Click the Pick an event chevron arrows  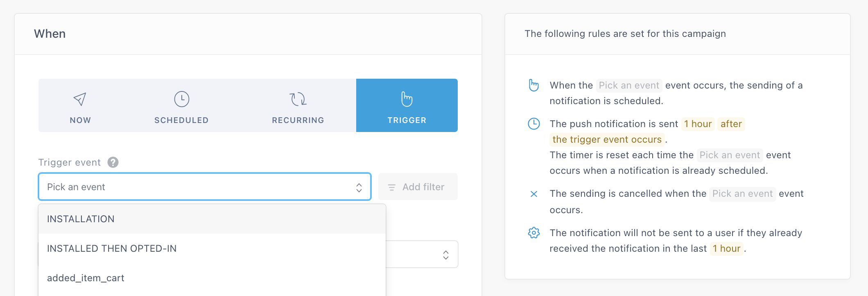(359, 187)
